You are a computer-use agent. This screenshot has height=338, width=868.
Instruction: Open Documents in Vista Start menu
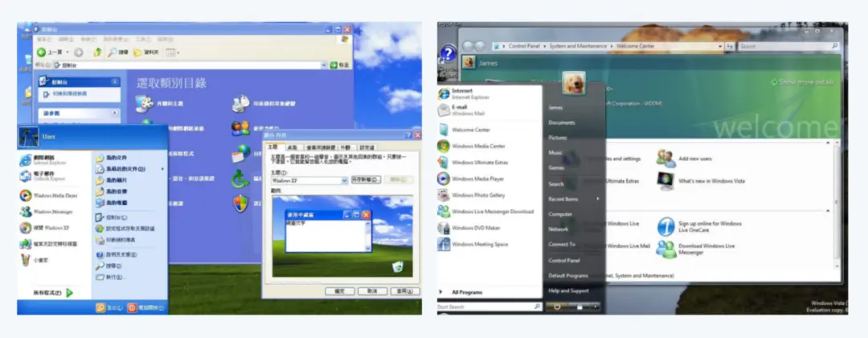[562, 122]
